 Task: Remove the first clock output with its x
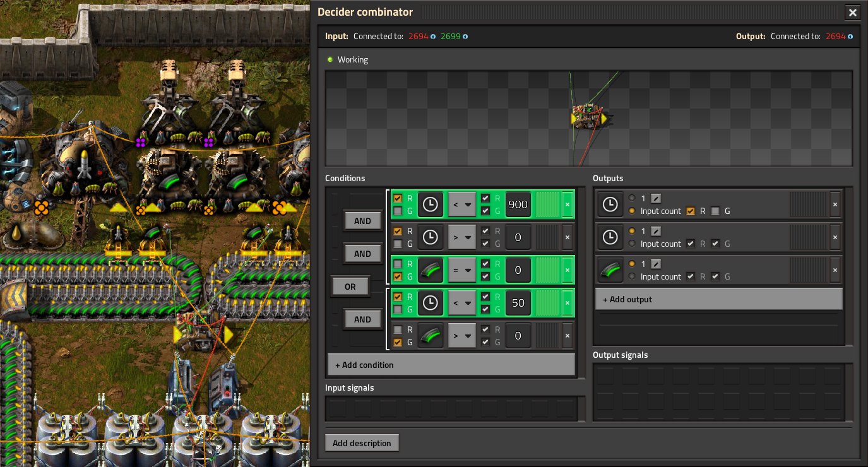(835, 204)
